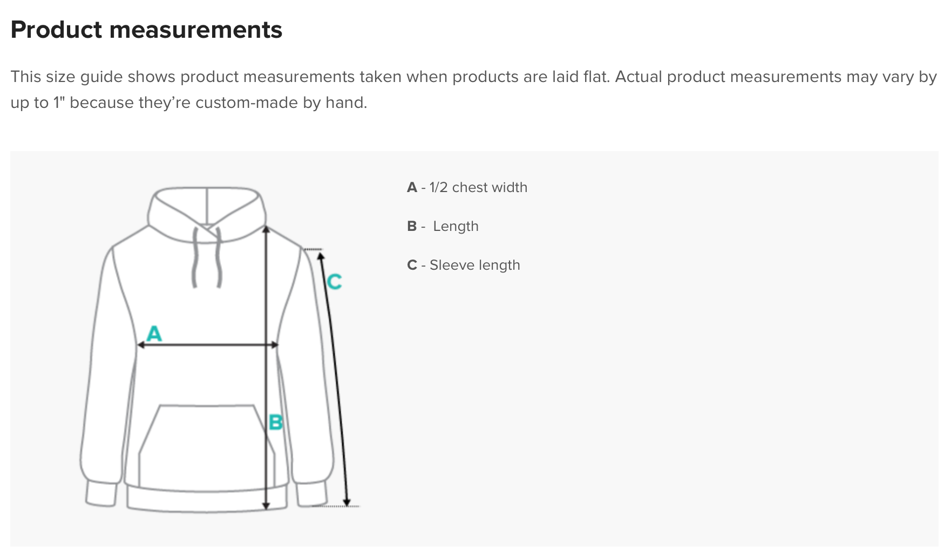Click the "A - 1/2 chest width" legend

coord(467,187)
